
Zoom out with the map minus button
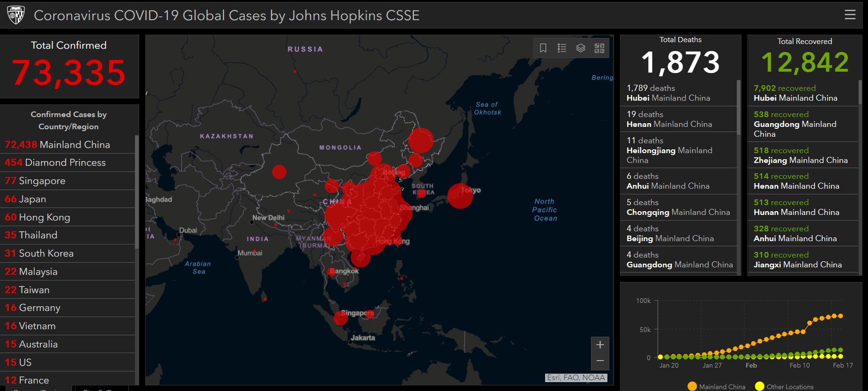click(600, 361)
